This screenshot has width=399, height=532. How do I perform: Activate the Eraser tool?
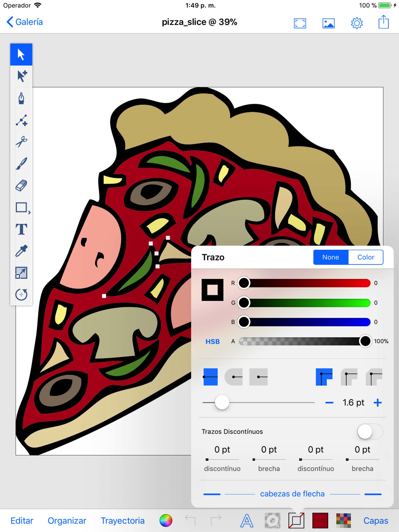point(21,185)
